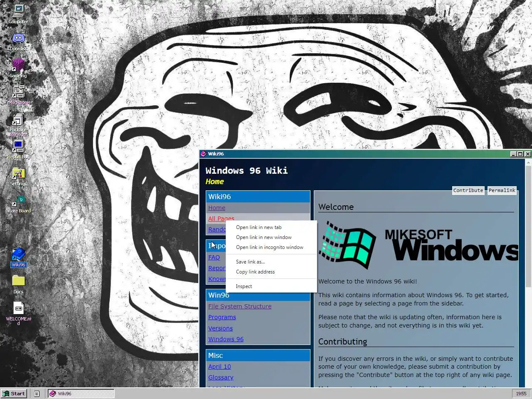
Task: Click the Contribute button
Action: click(468, 190)
